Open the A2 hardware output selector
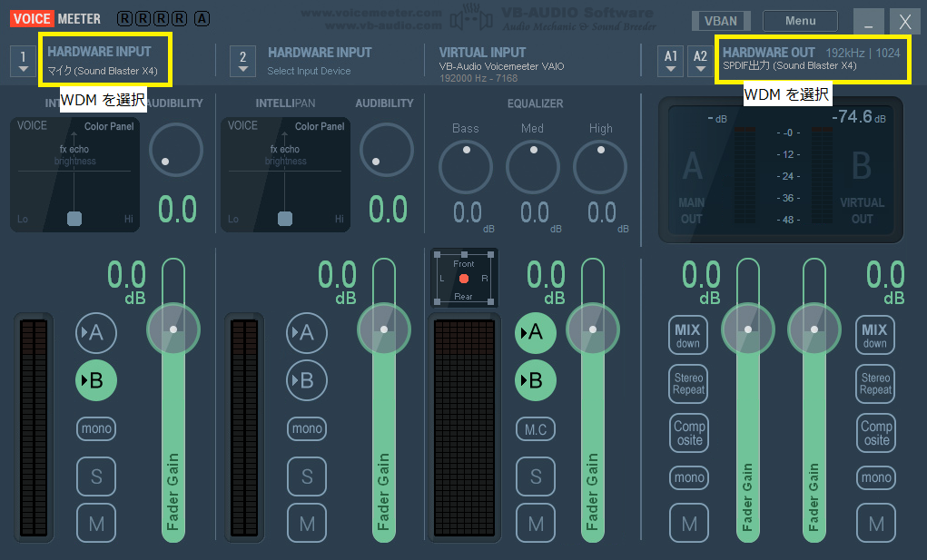 tap(701, 62)
